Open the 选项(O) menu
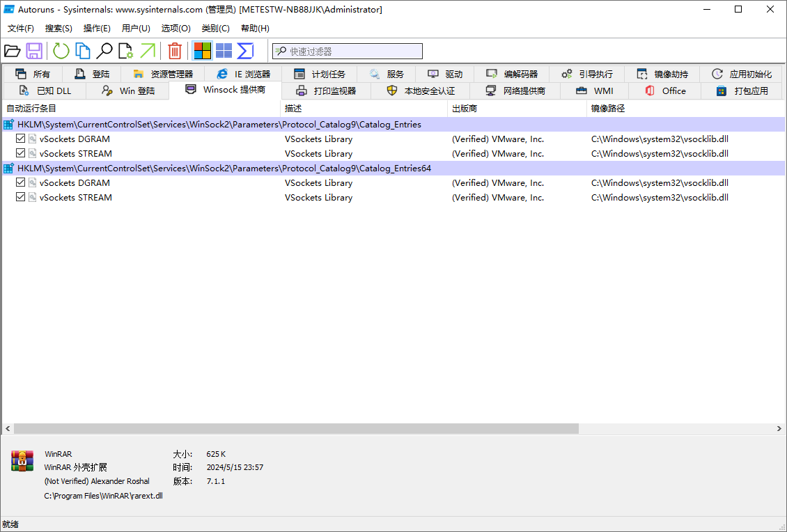787x532 pixels. 176,29
